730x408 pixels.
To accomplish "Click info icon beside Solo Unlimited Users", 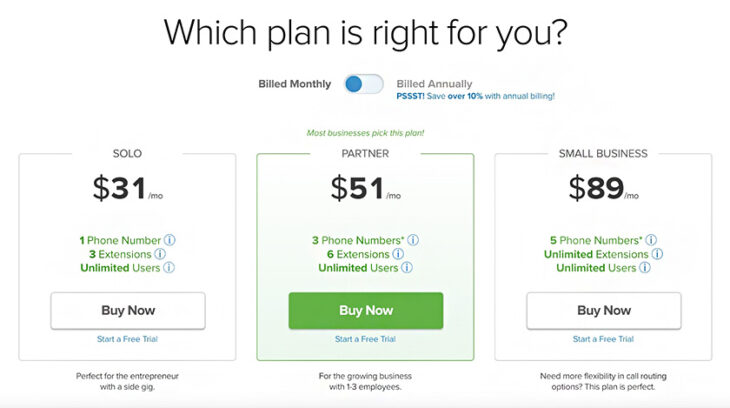I will 169,268.
